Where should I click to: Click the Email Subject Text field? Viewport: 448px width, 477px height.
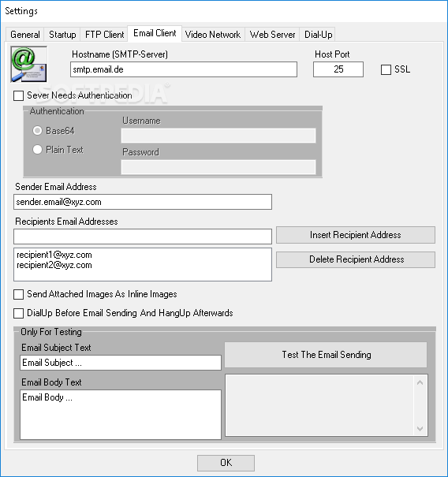121,363
